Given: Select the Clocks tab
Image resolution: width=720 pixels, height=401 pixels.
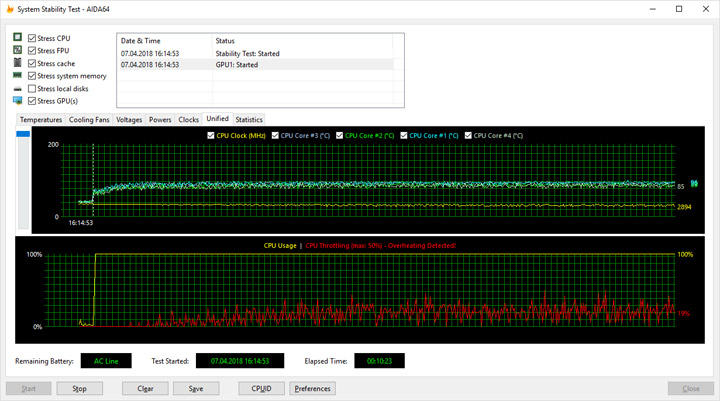Looking at the screenshot, I should (x=188, y=119).
